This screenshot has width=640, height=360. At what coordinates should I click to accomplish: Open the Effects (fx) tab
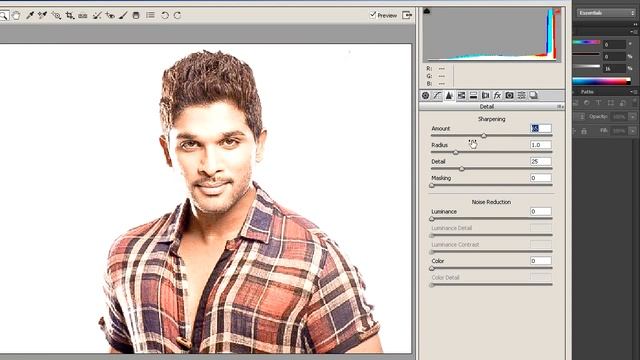pyautogui.click(x=497, y=96)
